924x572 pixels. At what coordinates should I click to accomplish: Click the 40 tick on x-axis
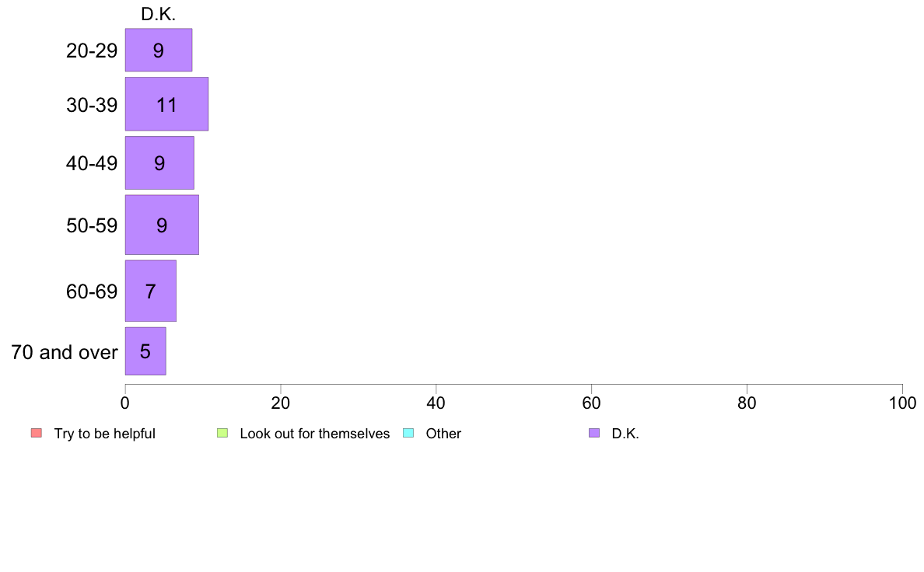coord(436,403)
